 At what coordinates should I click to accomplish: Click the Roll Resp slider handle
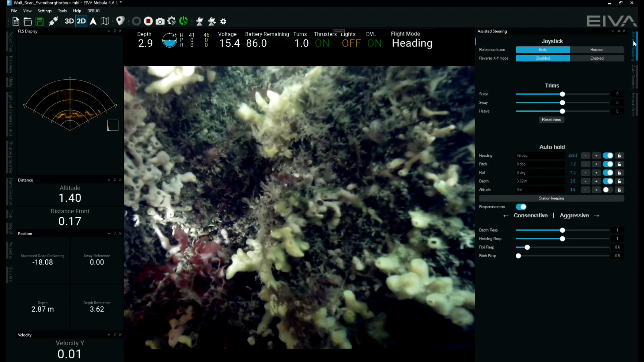coord(527,247)
